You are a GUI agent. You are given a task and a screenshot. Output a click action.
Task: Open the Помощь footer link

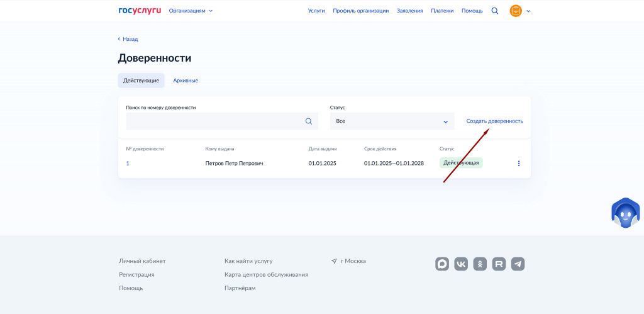131,288
